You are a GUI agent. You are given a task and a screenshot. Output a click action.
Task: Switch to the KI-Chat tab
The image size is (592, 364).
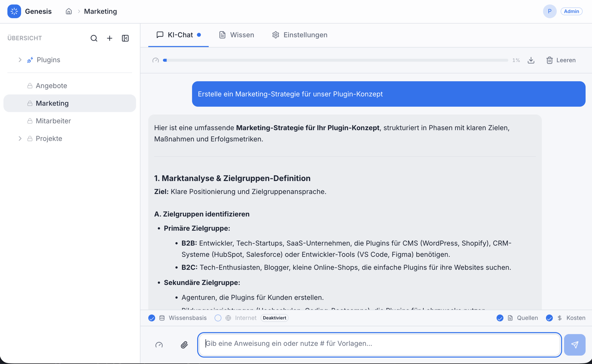click(178, 35)
